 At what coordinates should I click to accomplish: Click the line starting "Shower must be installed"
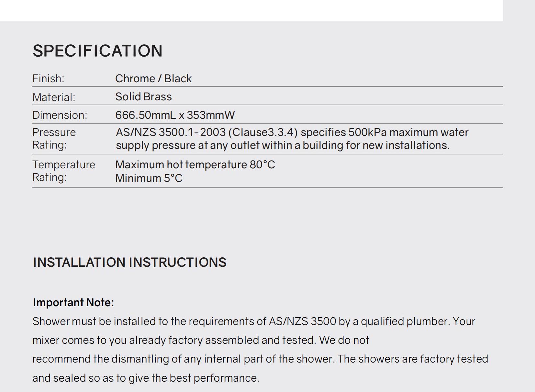(253, 321)
